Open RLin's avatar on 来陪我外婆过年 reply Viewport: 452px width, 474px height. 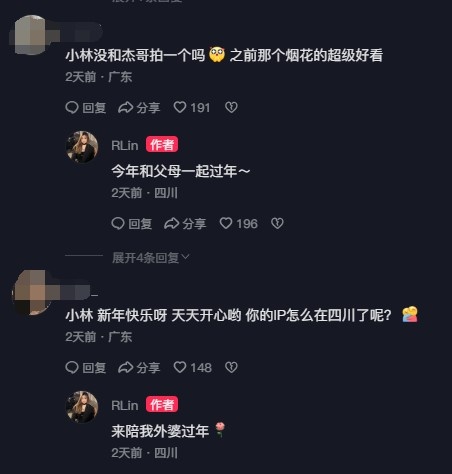pyautogui.click(x=82, y=407)
